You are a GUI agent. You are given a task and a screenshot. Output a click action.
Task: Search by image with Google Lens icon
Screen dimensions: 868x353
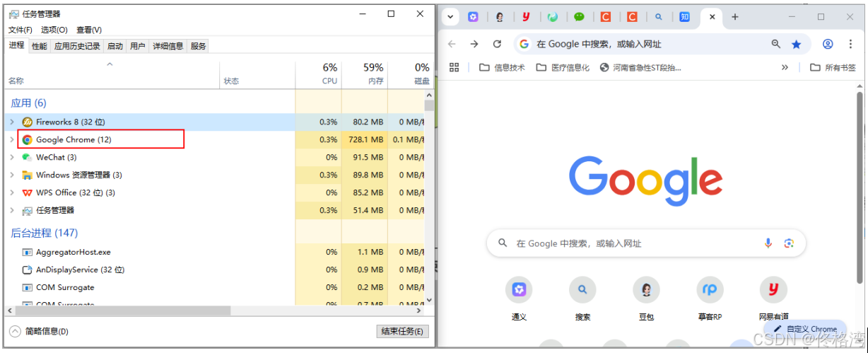tap(789, 243)
